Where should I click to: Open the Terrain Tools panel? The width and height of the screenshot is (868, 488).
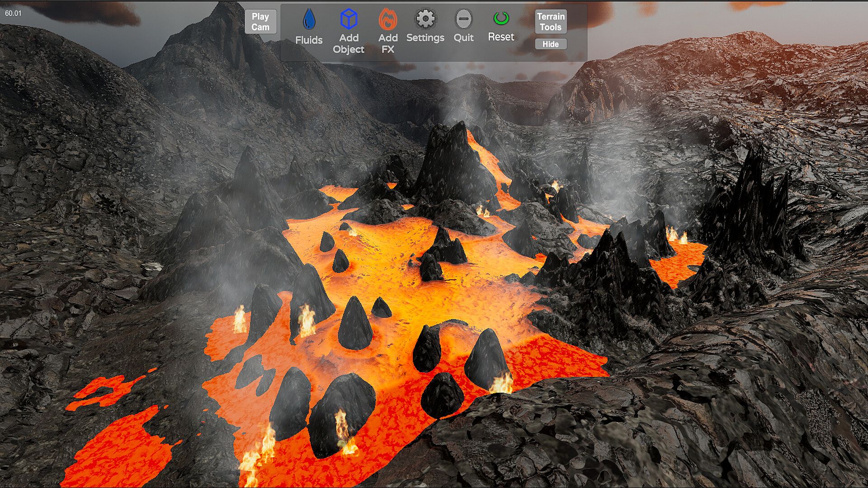click(x=550, y=22)
